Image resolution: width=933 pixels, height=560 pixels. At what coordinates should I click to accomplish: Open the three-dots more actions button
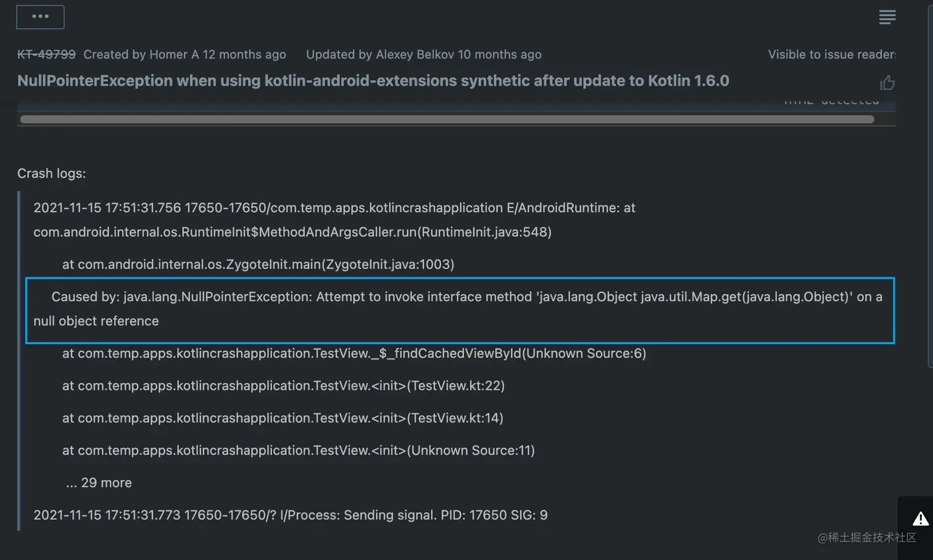40,17
